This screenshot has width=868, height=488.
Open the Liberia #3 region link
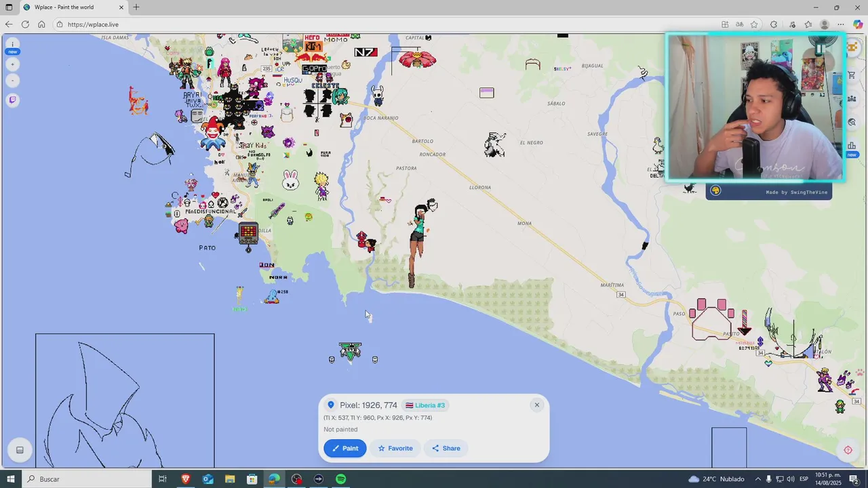coord(425,405)
